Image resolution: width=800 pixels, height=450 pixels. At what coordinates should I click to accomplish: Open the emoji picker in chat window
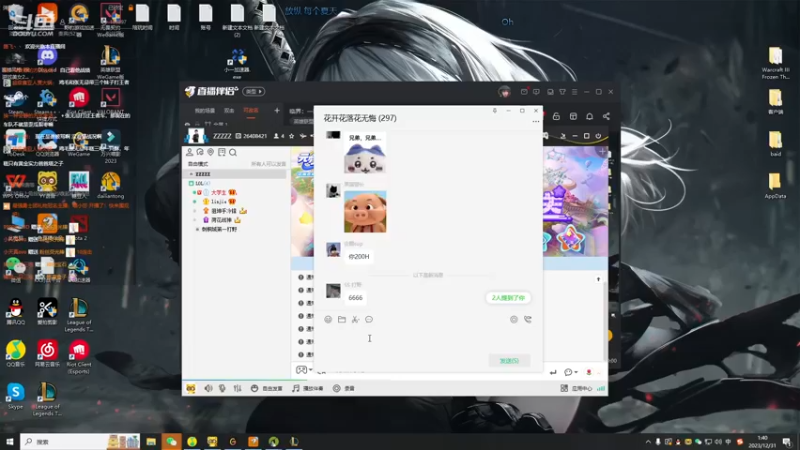328,319
